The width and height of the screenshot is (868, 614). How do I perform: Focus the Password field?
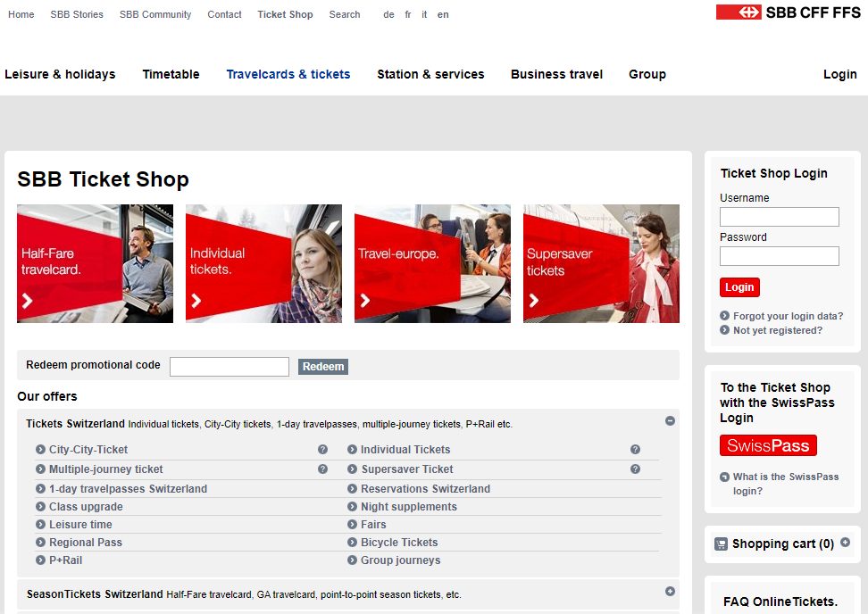pyautogui.click(x=780, y=256)
